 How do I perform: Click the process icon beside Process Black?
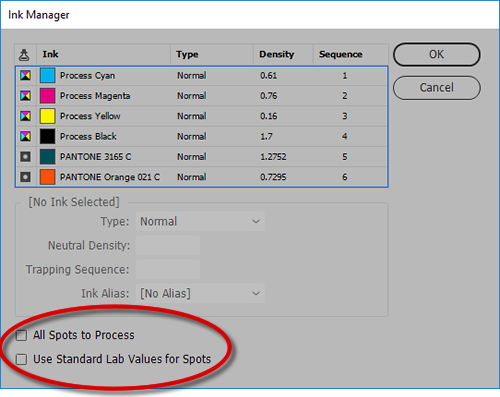(25, 136)
